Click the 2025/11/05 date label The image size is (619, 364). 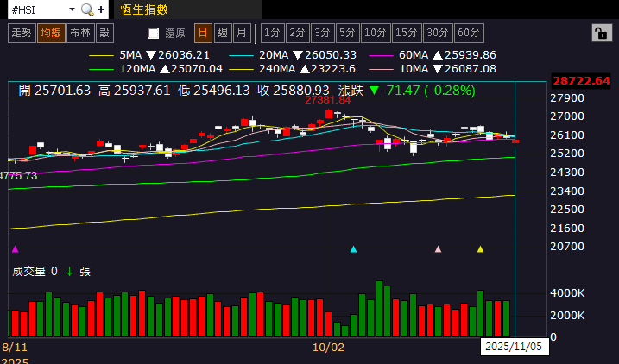click(513, 346)
